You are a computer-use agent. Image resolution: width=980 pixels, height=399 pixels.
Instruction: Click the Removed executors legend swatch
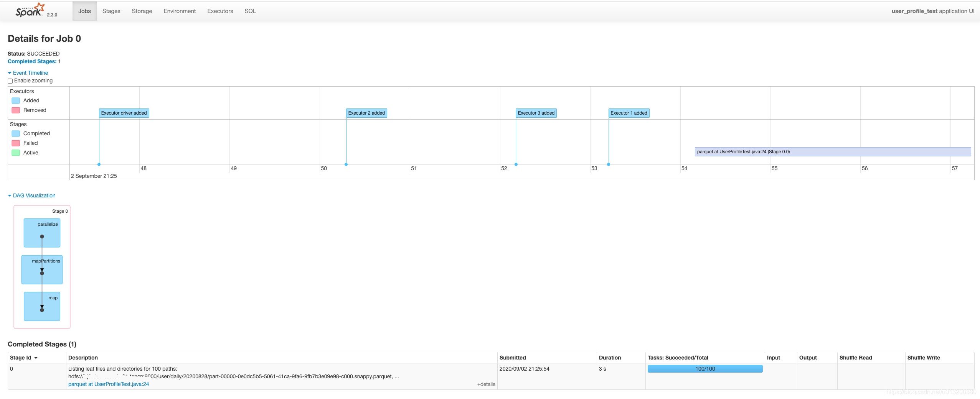coord(16,110)
